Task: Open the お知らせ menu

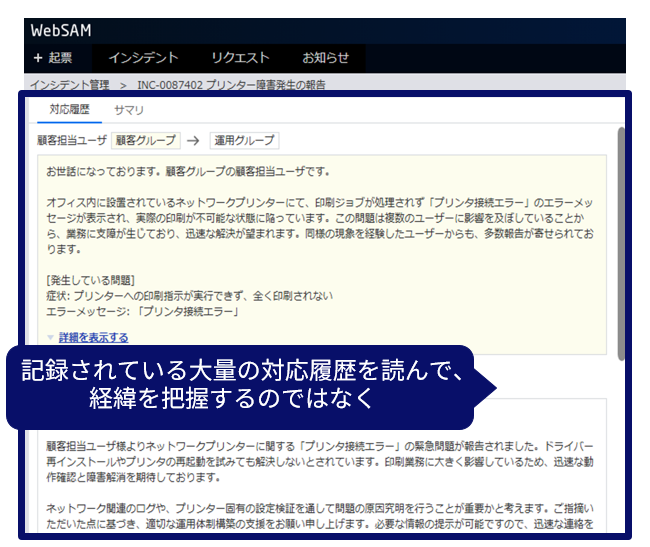Action: [x=325, y=58]
